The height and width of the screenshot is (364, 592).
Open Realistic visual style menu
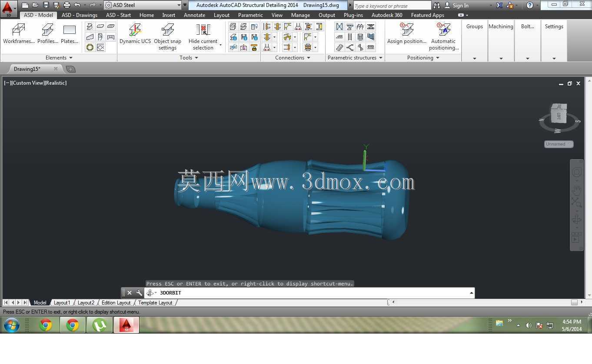tap(56, 83)
